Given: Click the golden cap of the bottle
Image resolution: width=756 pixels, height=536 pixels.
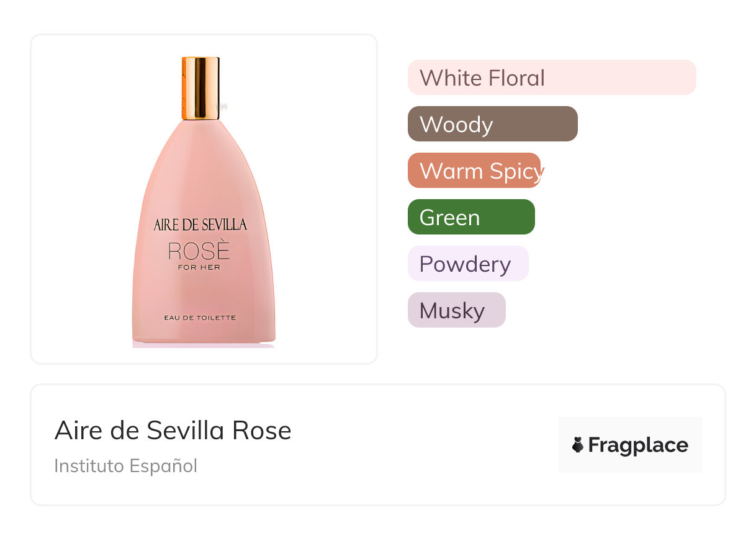Looking at the screenshot, I should [x=200, y=87].
